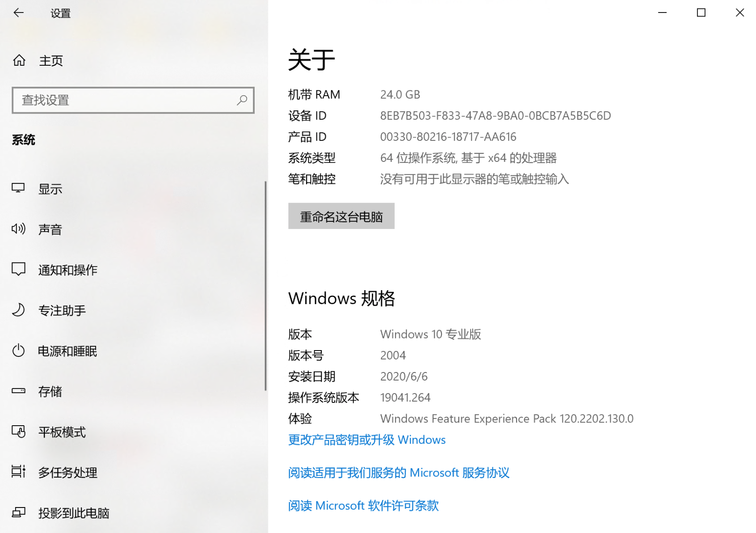Click the power icon for 电源和睡眠
This screenshot has width=756, height=533.
click(x=18, y=351)
